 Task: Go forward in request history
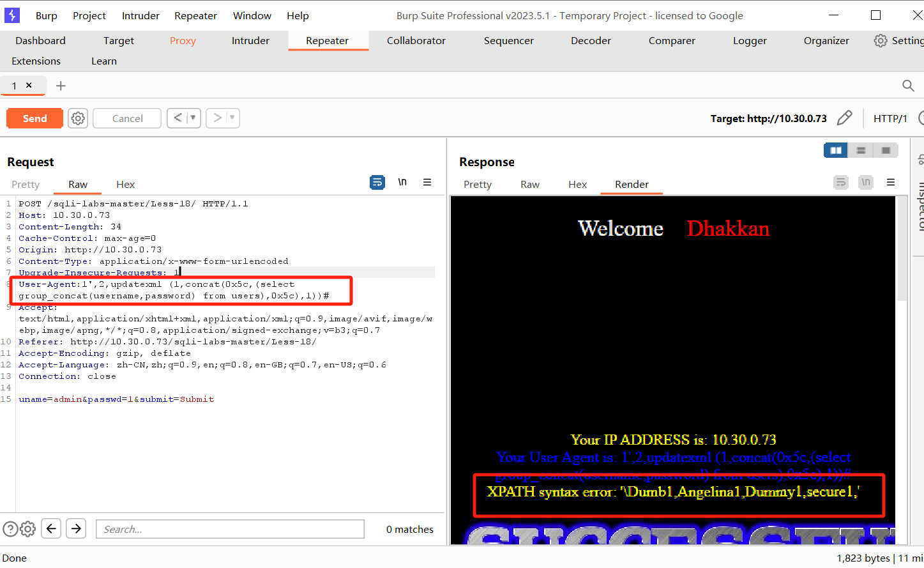click(217, 118)
